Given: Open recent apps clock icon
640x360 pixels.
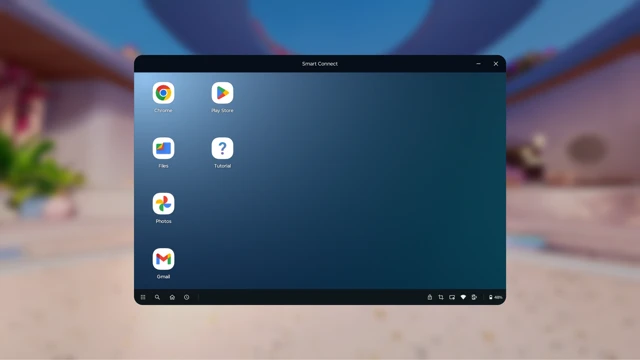Looking at the screenshot, I should [x=187, y=297].
